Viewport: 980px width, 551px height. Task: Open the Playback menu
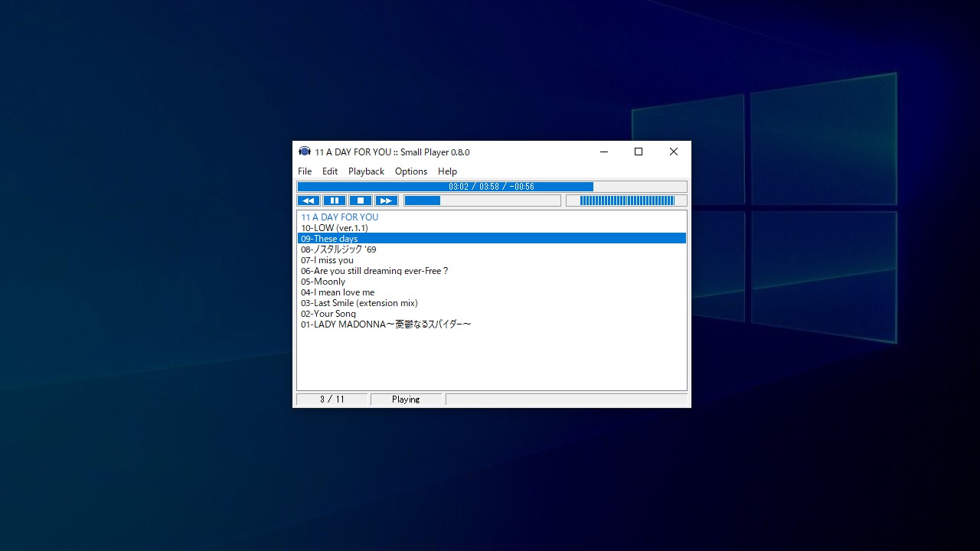point(366,171)
